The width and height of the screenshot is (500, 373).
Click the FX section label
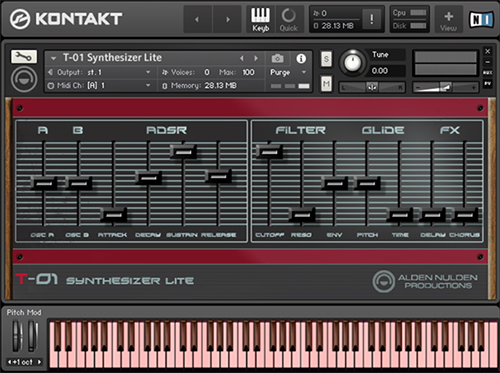[450, 130]
